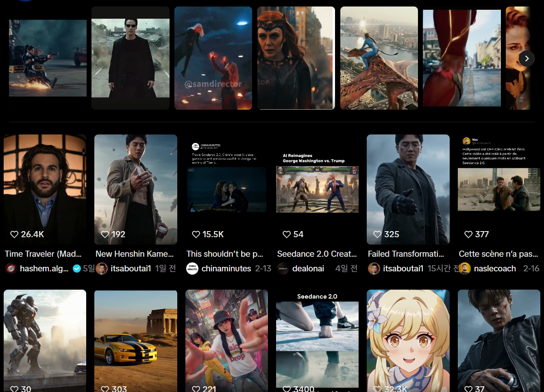Click the naslecoach username
The height and width of the screenshot is (392, 544).
(495, 269)
